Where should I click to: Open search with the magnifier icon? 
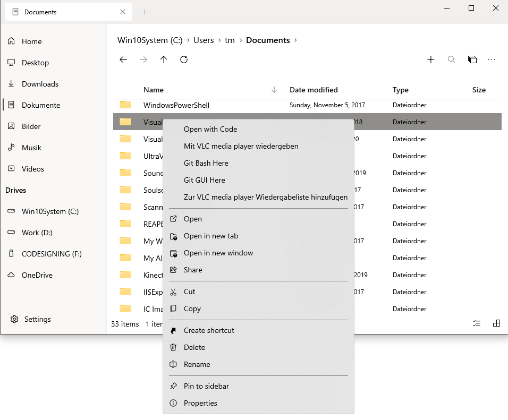coord(451,59)
